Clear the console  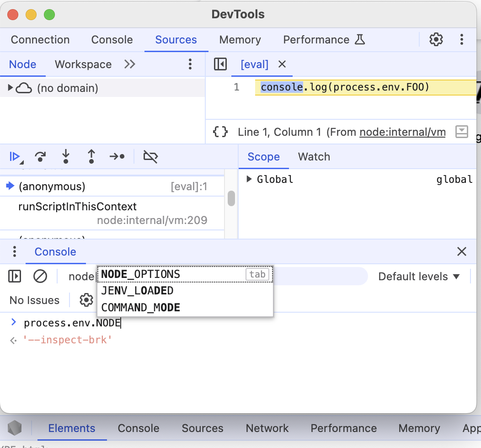click(x=40, y=276)
